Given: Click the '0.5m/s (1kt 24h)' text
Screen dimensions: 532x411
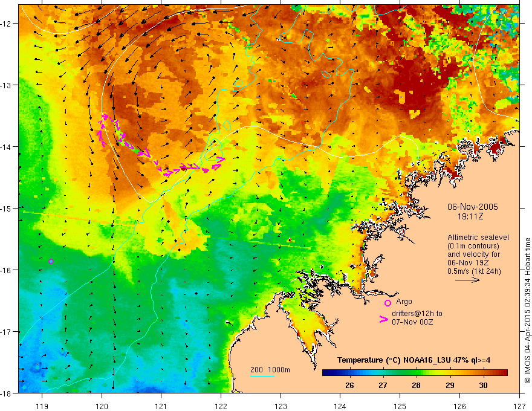Looking at the screenshot, I should 474,271.
